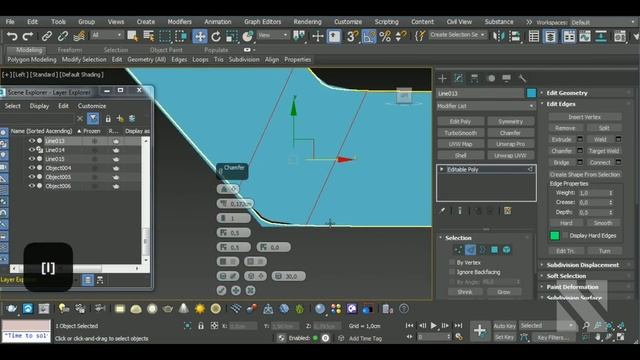Open the Create tab plus icon

(x=442, y=78)
